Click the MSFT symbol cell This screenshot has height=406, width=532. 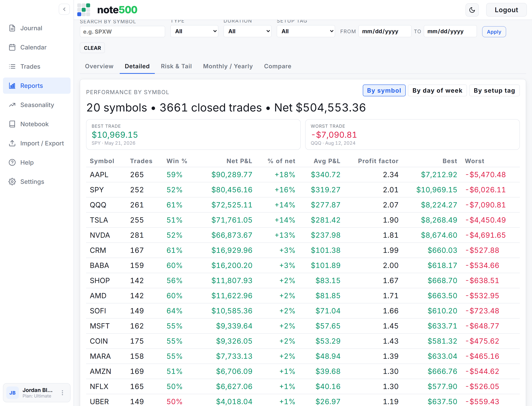coord(100,326)
